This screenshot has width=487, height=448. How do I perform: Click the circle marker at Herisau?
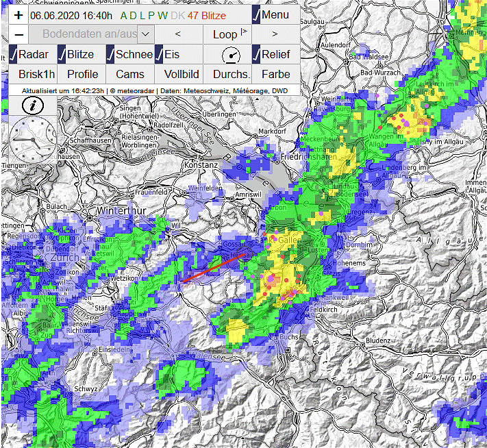click(x=245, y=254)
